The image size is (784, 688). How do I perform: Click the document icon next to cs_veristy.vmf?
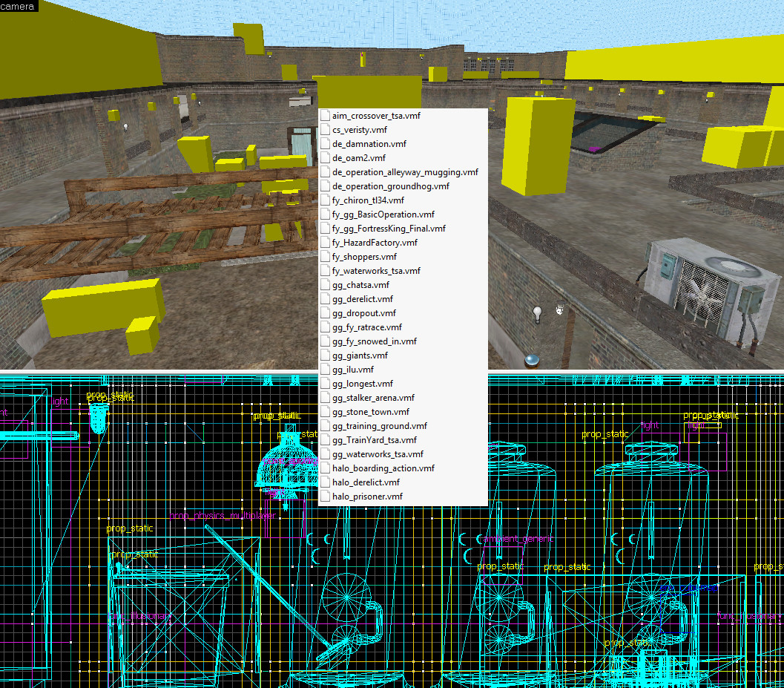point(324,129)
